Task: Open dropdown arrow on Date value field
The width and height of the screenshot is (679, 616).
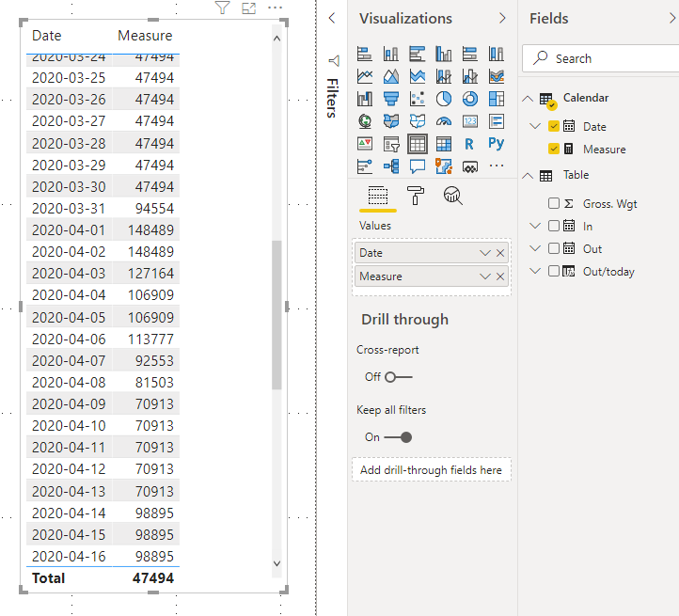Action: pos(485,253)
